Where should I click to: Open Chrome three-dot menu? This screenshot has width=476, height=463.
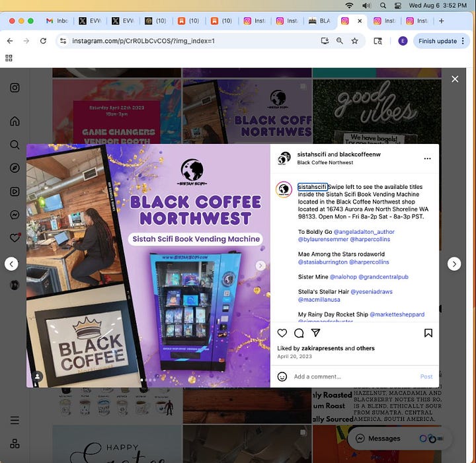tap(463, 41)
